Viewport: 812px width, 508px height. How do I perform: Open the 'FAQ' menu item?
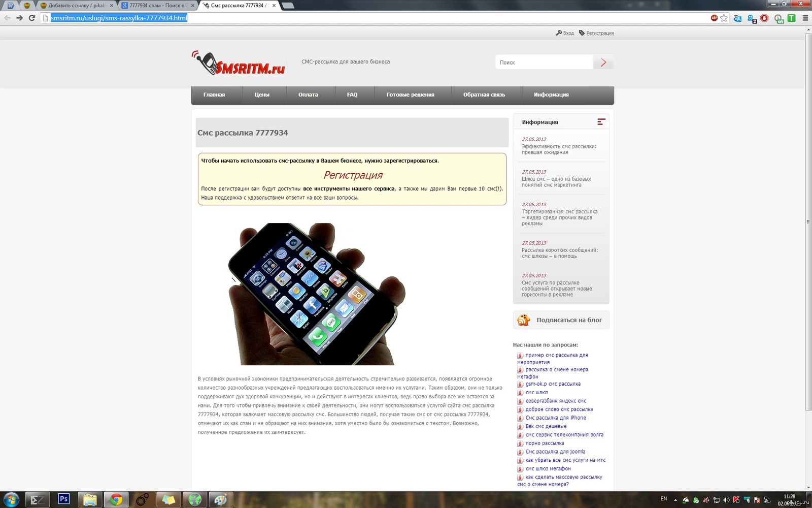[x=352, y=95]
